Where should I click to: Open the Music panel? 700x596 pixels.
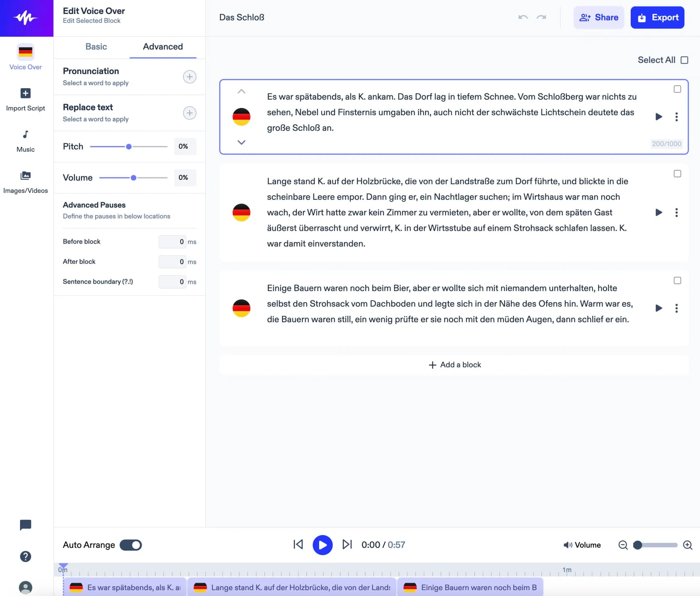25,134
